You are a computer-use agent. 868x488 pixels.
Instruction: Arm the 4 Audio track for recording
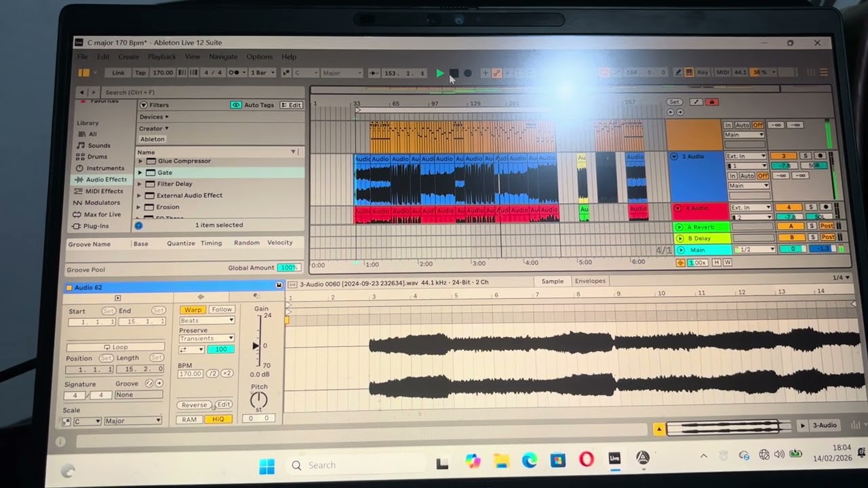click(825, 207)
